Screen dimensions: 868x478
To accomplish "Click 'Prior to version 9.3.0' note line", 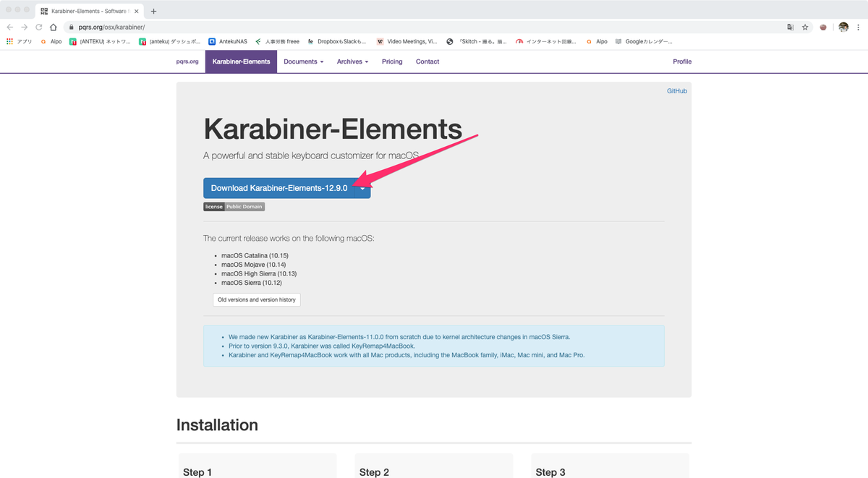I will coord(321,346).
